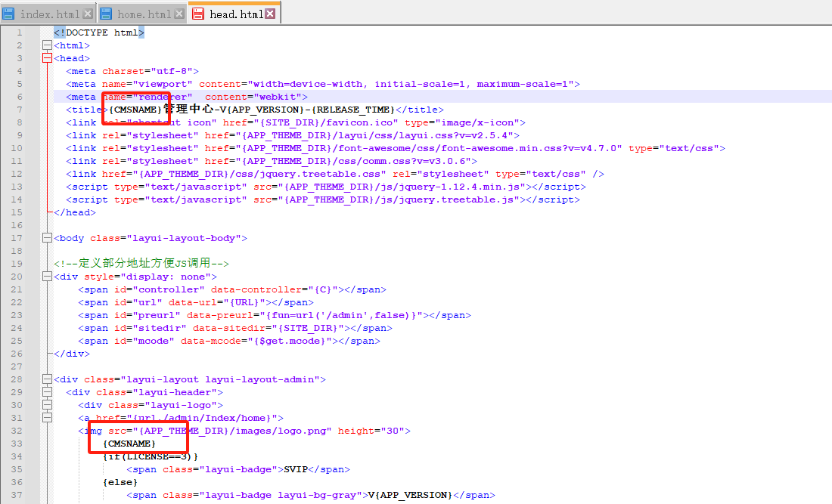
Task: Click the blue save icon on home.html tab
Action: click(106, 14)
